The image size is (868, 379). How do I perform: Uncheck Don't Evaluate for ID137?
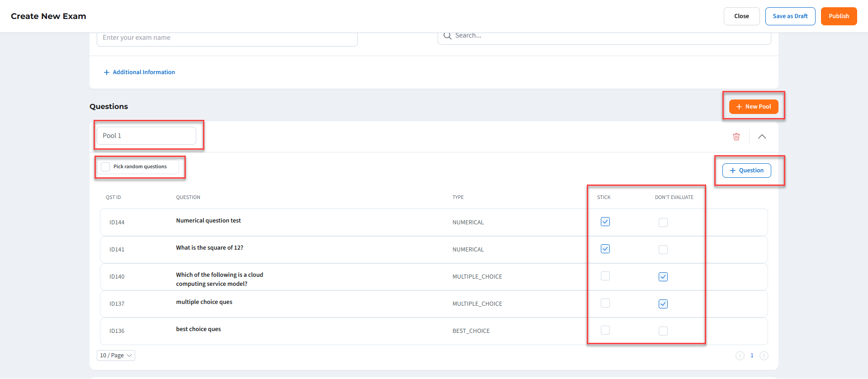663,304
